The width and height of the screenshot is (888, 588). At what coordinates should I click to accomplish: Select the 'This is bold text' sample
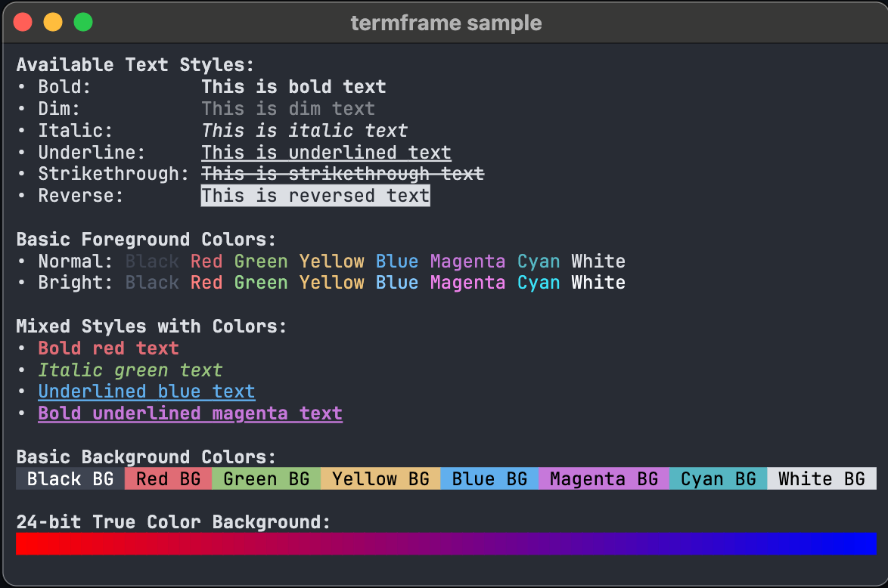click(294, 87)
